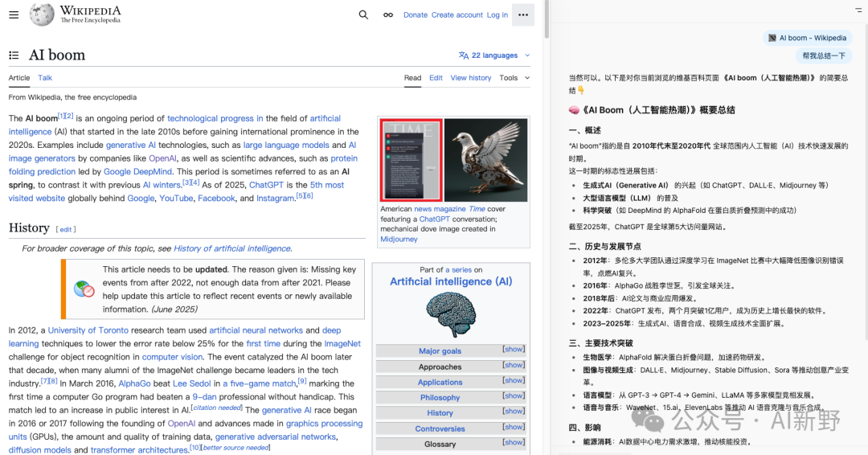This screenshot has height=455, width=868.
Task: Open the AlphaGo link
Action: point(134,383)
